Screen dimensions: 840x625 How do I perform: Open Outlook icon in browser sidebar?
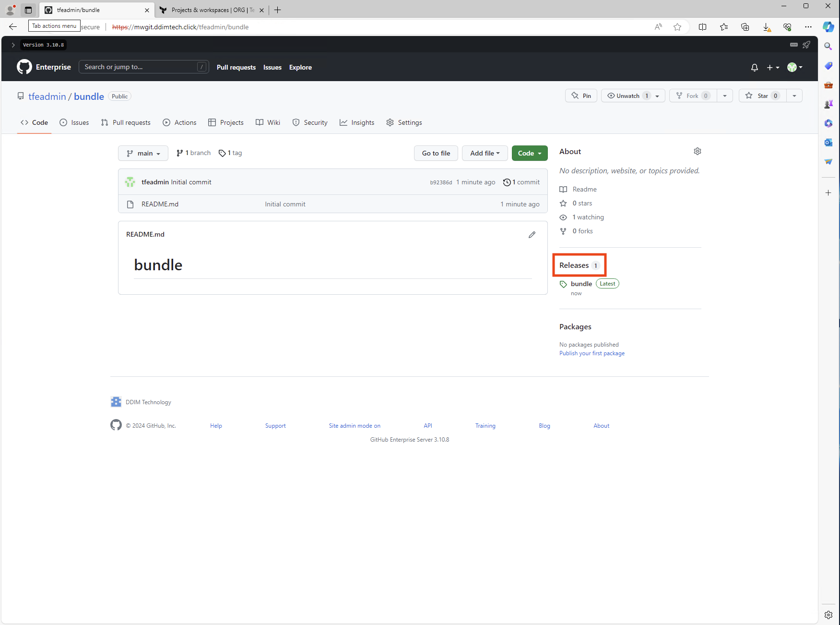click(x=828, y=143)
